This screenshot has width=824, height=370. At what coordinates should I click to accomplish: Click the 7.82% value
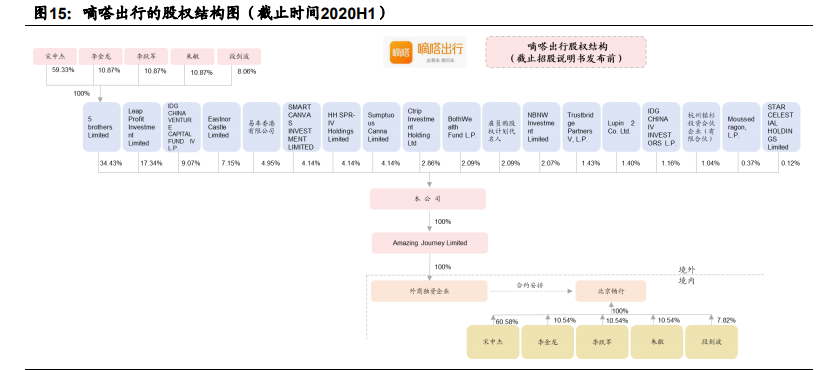coord(725,320)
